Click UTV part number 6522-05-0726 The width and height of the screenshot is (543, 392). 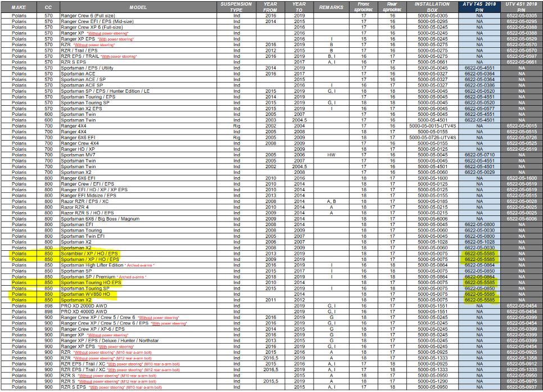(521, 138)
